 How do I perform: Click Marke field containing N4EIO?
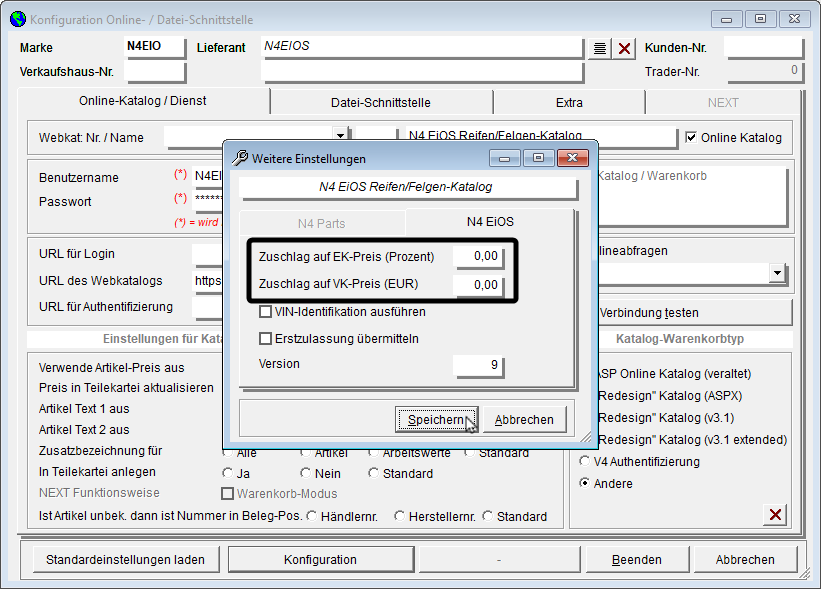click(x=155, y=46)
